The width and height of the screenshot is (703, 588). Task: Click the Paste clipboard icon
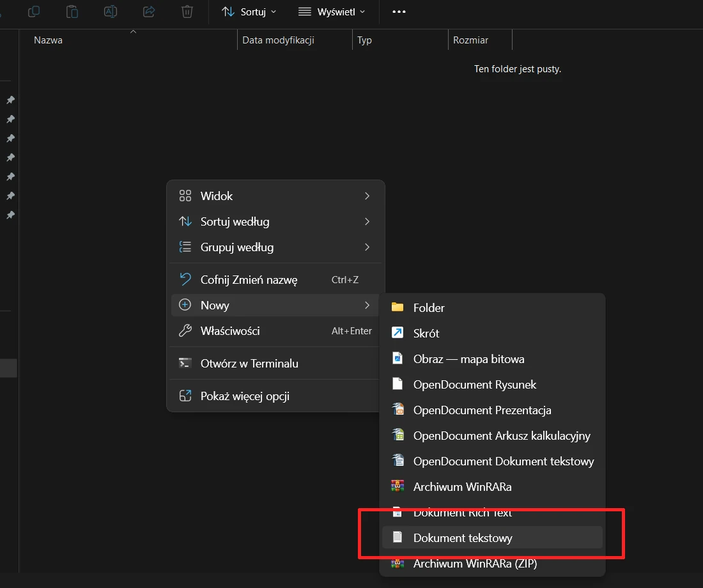(x=72, y=12)
